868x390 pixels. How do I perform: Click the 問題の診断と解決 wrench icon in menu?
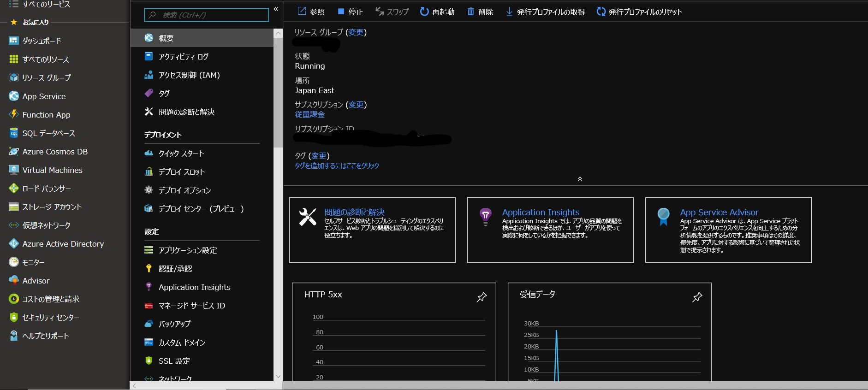149,112
